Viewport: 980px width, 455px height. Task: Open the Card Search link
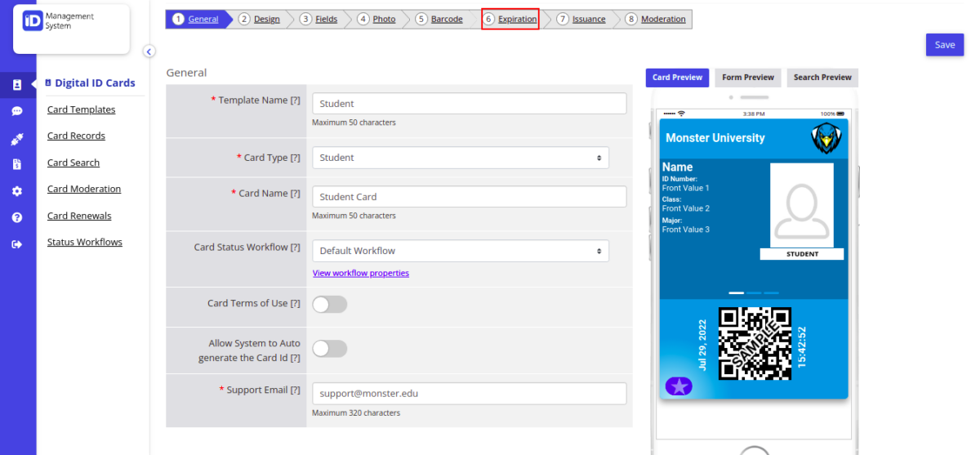click(x=73, y=163)
